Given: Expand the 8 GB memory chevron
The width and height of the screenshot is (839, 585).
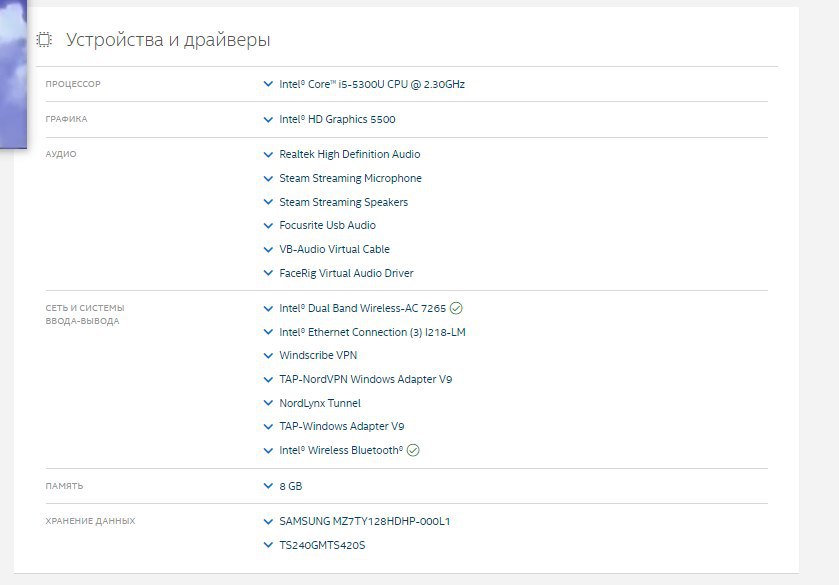Looking at the screenshot, I should tap(268, 486).
